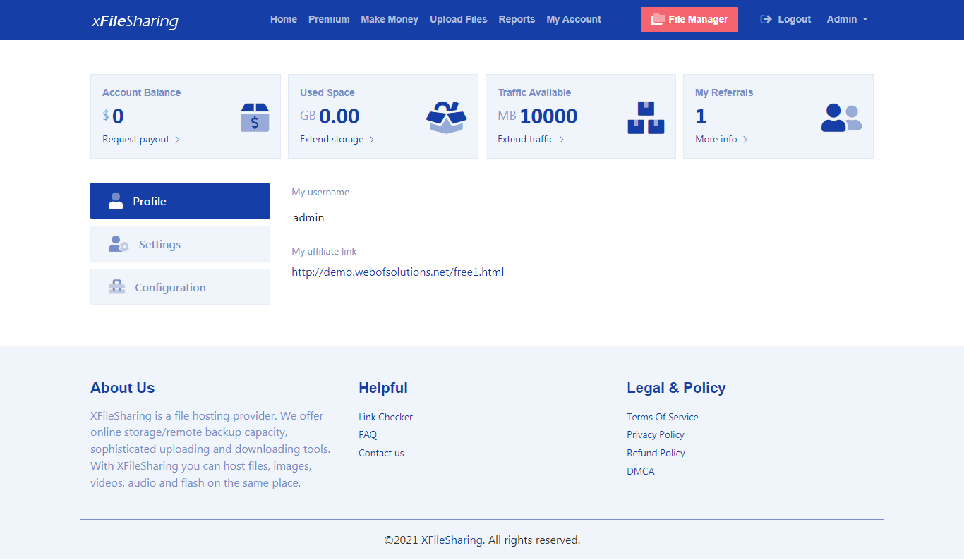Open the FAQ footer link
Viewport: 964px width, 560px height.
(x=368, y=435)
